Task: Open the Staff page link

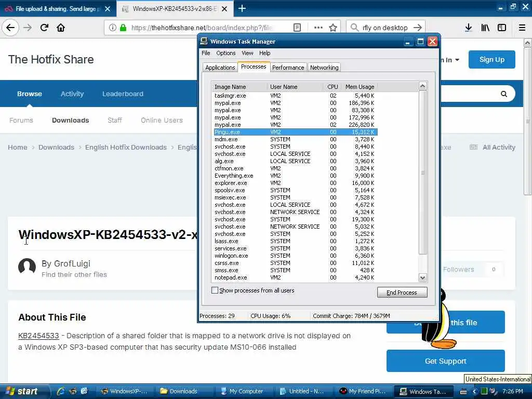Action: click(115, 121)
